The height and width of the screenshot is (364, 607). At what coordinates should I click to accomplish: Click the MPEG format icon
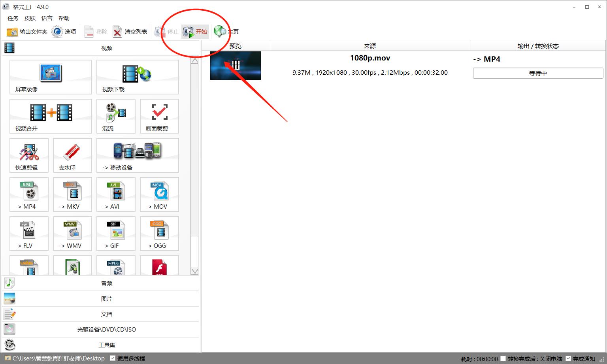click(x=116, y=266)
